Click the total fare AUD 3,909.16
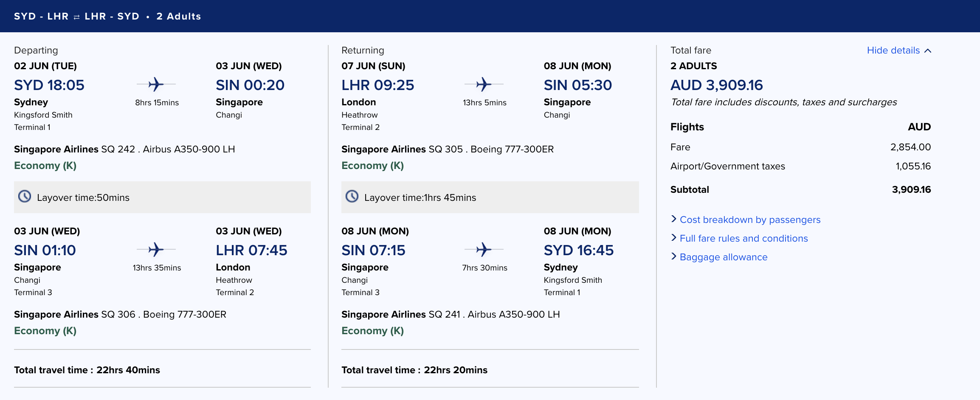 716,85
